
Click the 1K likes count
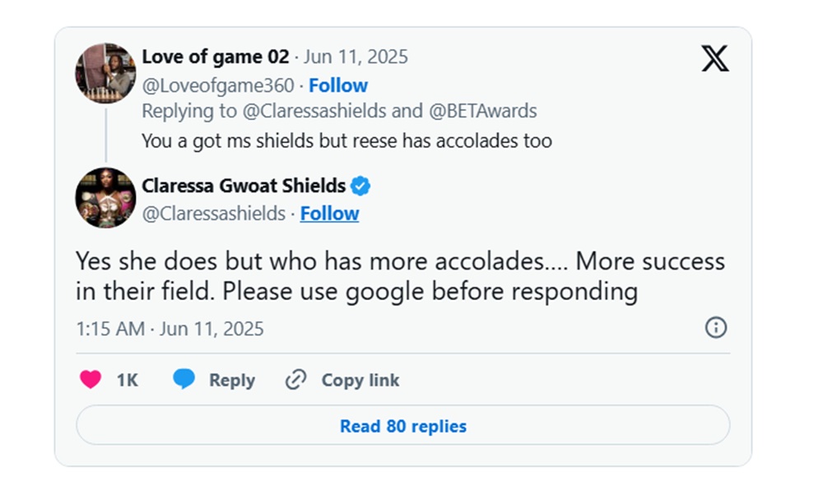[x=128, y=380]
